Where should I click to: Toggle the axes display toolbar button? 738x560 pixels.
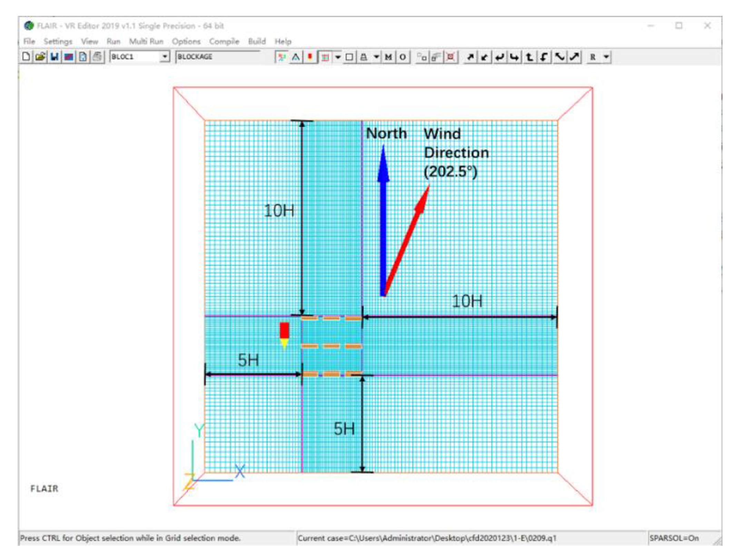point(282,57)
